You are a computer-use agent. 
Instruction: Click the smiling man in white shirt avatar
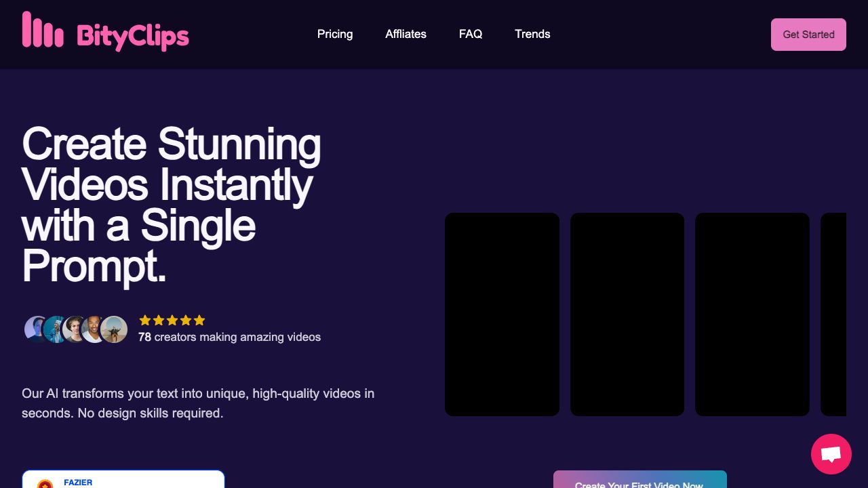pyautogui.click(x=94, y=329)
